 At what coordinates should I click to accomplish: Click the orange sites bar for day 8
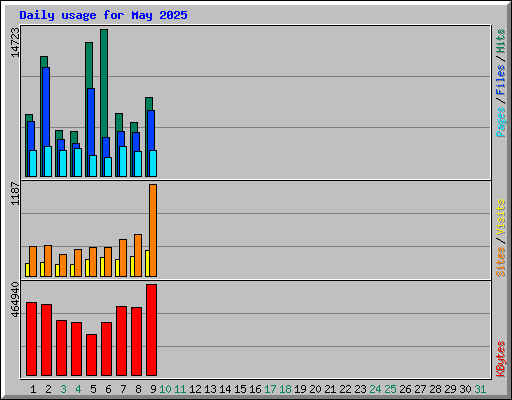[138, 255]
